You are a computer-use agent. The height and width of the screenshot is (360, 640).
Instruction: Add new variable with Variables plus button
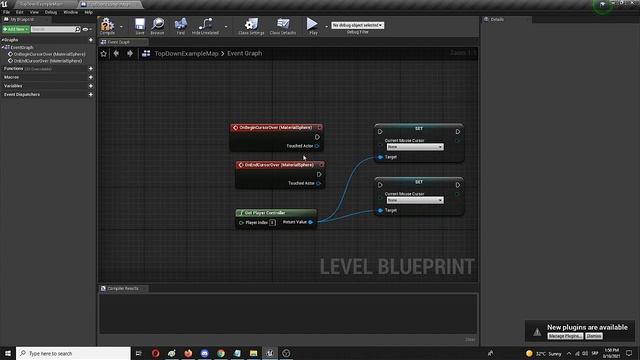91,86
